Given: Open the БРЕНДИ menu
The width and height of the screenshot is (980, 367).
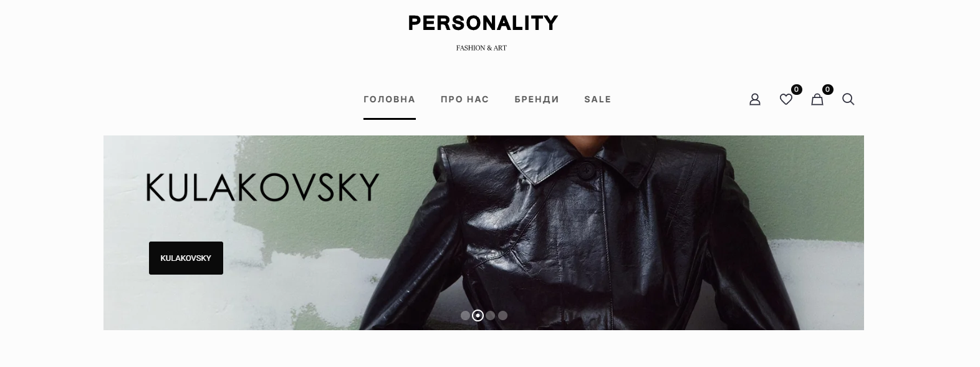Looking at the screenshot, I should tap(537, 99).
